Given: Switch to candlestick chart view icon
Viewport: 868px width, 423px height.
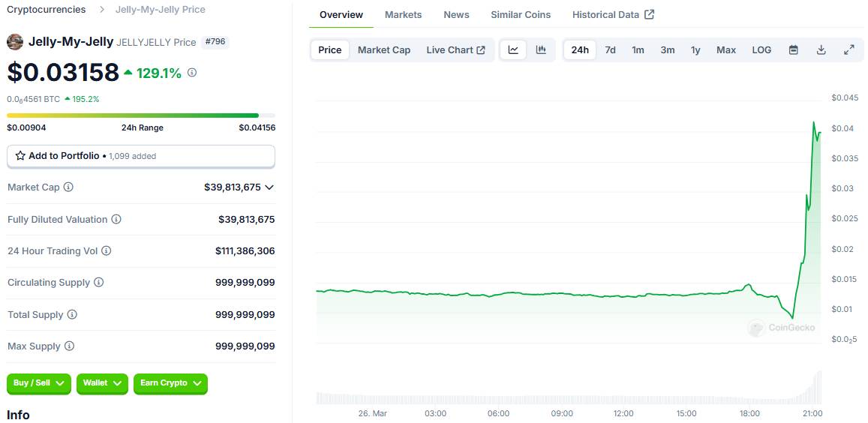Looking at the screenshot, I should (x=541, y=49).
